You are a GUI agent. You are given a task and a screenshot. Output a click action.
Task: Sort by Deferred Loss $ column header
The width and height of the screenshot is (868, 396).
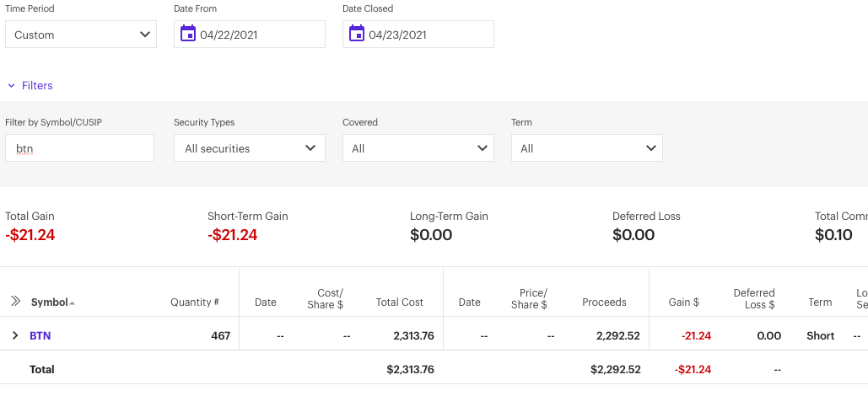coord(753,298)
